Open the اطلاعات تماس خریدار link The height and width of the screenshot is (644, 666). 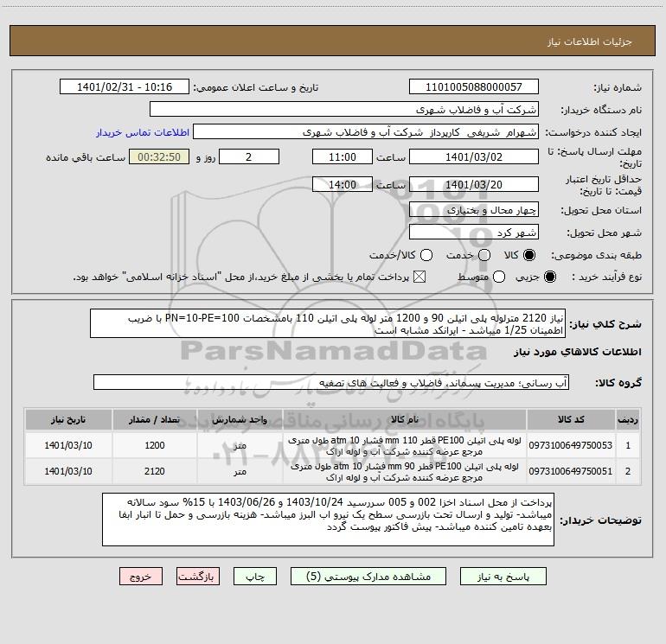click(x=143, y=132)
